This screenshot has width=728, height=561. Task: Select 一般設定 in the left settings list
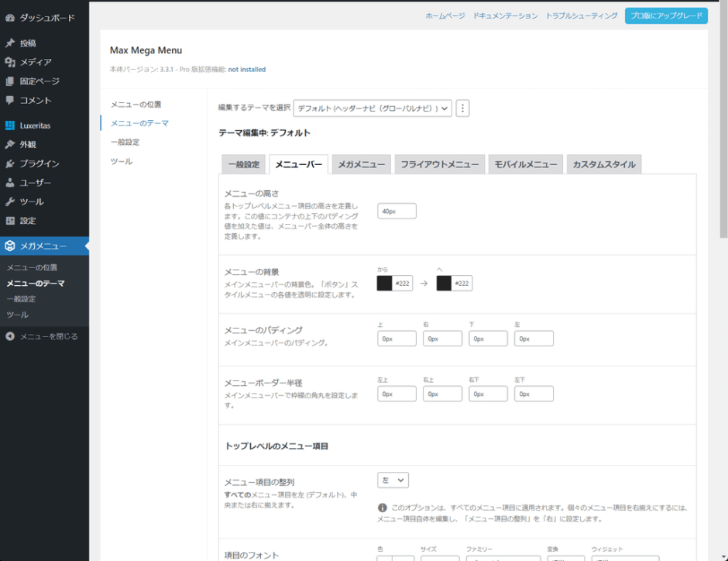click(125, 142)
